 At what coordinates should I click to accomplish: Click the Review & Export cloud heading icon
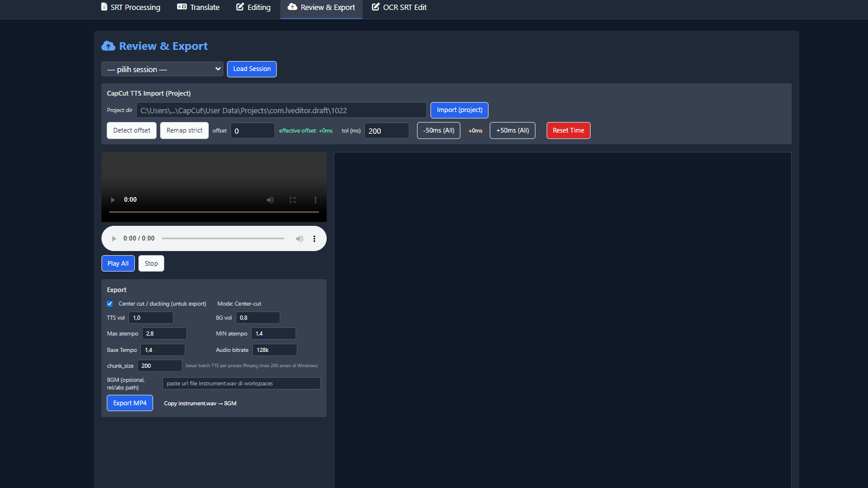coord(108,46)
